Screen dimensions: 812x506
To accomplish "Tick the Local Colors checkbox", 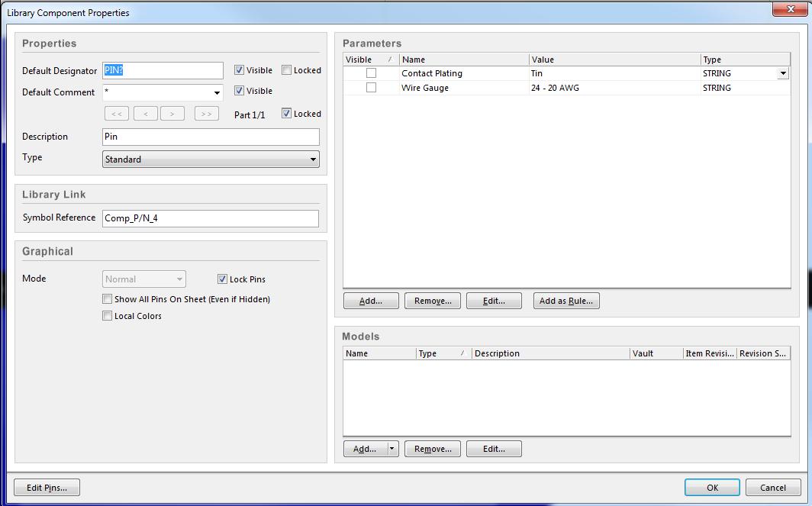I will pyautogui.click(x=108, y=316).
